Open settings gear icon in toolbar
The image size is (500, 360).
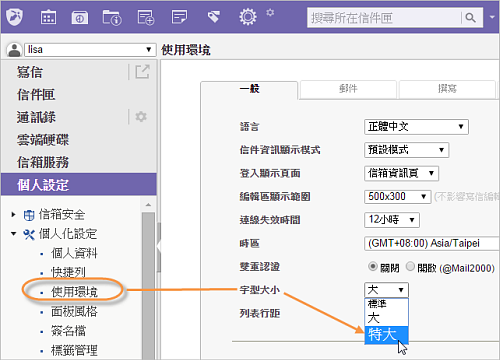[x=248, y=17]
